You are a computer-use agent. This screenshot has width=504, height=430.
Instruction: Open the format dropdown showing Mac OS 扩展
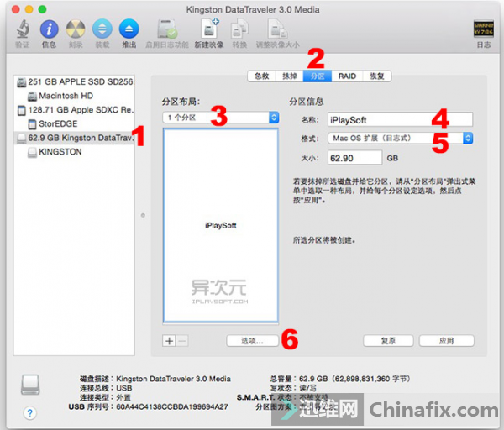[400, 139]
